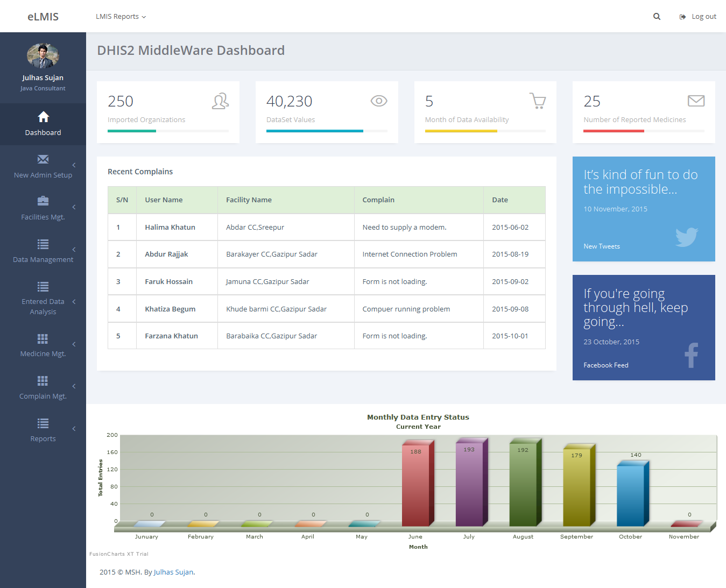Image resolution: width=726 pixels, height=588 pixels.
Task: Open Reports in the sidebar
Action: [43, 438]
